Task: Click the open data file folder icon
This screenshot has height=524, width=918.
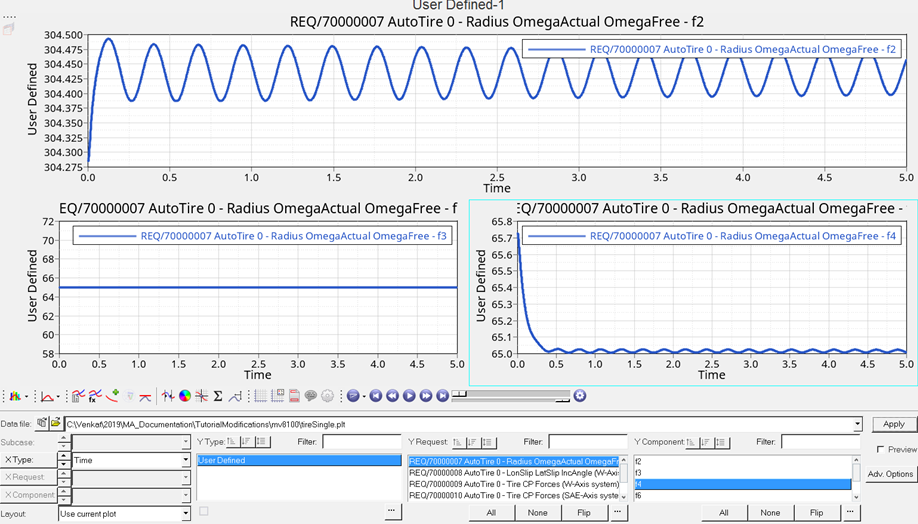Action: pos(55,424)
